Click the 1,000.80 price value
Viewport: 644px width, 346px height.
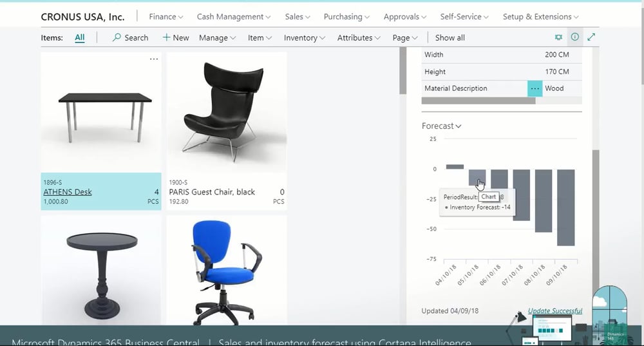(x=56, y=202)
